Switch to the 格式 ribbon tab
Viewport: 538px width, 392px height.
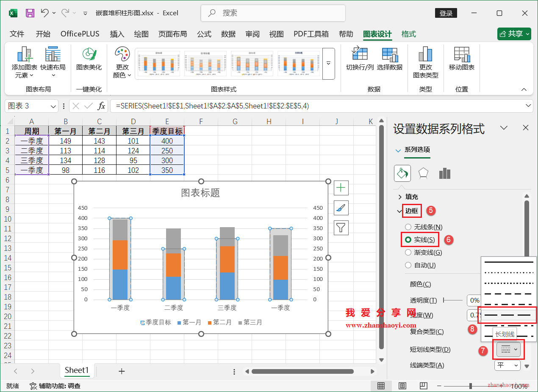click(x=408, y=33)
